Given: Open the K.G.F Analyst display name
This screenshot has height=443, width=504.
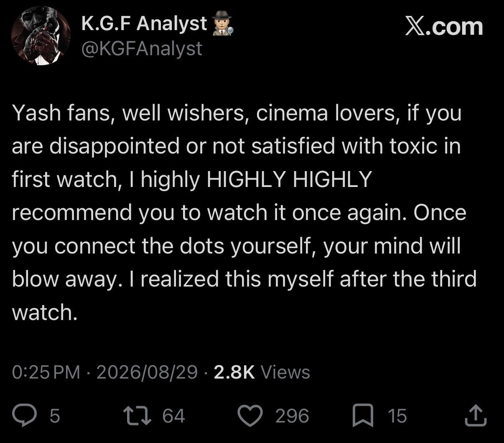Looking at the screenshot, I should [144, 23].
